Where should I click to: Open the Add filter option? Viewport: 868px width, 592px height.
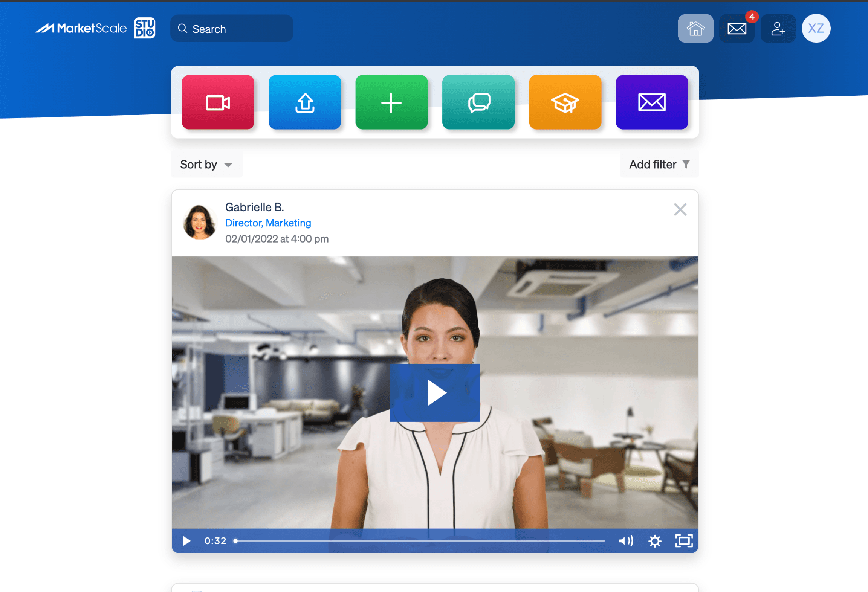(x=659, y=165)
